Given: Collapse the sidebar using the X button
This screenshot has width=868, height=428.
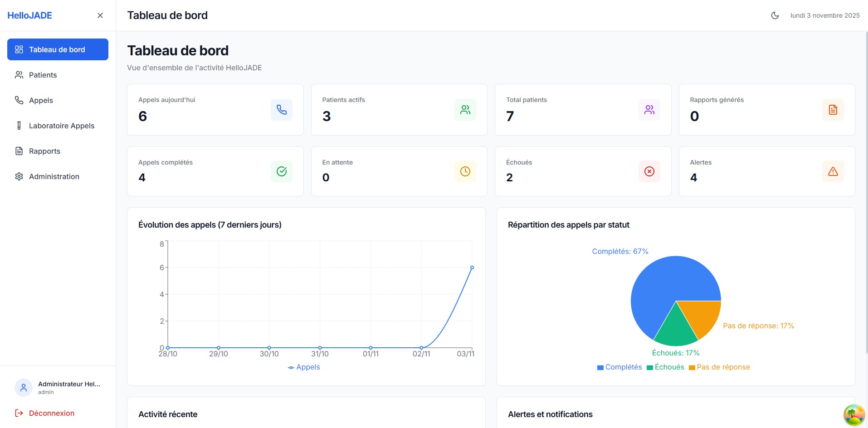Looking at the screenshot, I should 100,15.
